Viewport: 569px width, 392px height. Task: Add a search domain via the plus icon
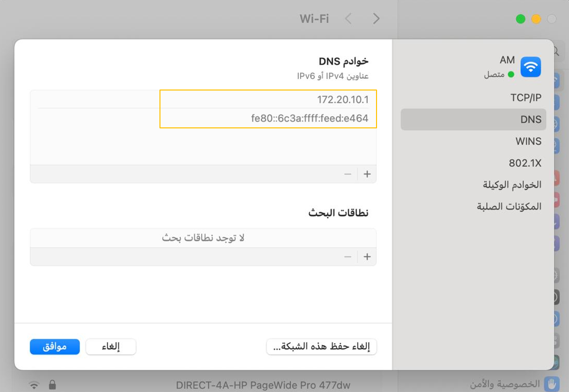(x=367, y=256)
